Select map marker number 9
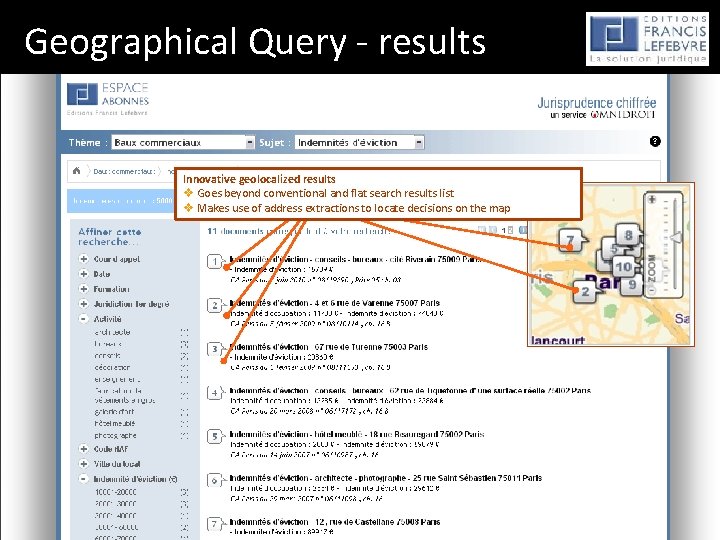Screen dimensions: 720x540 coord(632,285)
